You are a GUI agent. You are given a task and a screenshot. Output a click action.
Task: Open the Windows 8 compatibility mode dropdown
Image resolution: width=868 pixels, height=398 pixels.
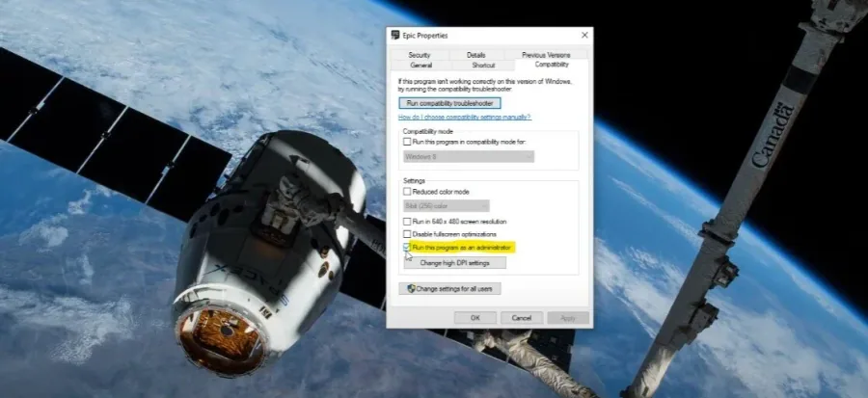[469, 157]
